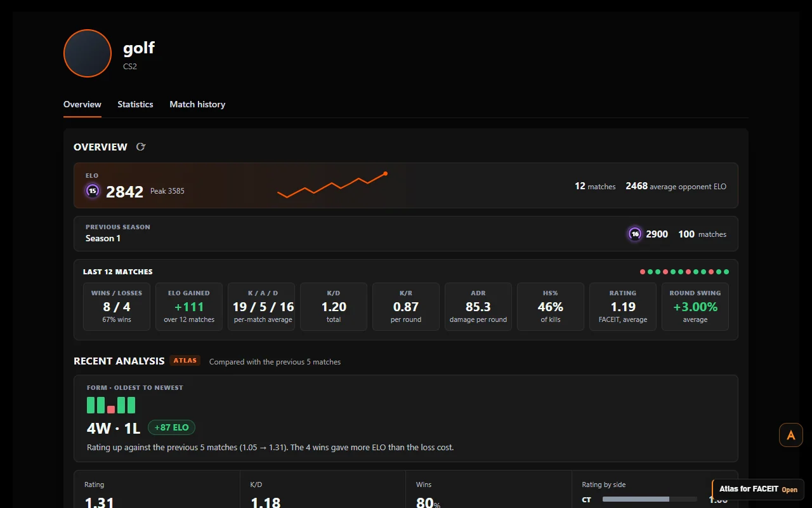
Task: Click the golf player name heading
Action: pyautogui.click(x=139, y=48)
